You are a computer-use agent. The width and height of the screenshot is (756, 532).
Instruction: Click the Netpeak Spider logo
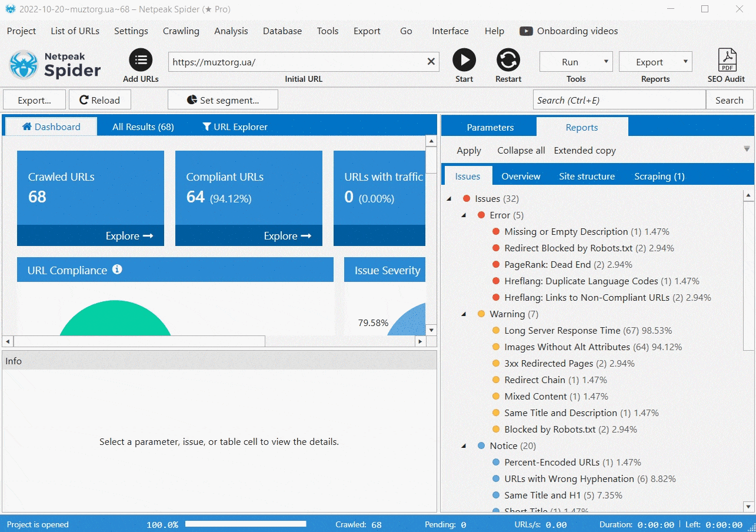pyautogui.click(x=55, y=65)
